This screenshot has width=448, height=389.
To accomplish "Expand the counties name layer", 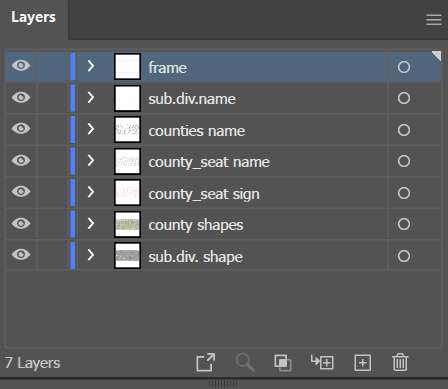I will [x=91, y=129].
